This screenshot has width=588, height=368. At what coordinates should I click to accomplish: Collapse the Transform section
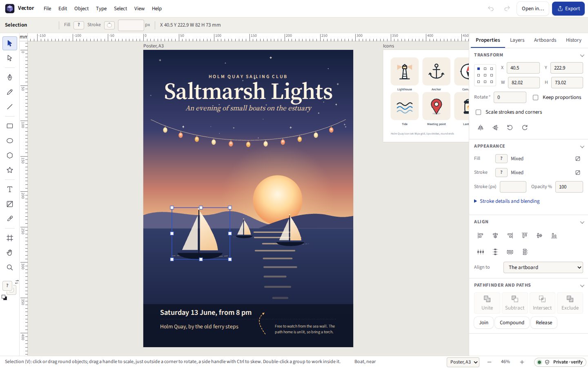pyautogui.click(x=582, y=55)
